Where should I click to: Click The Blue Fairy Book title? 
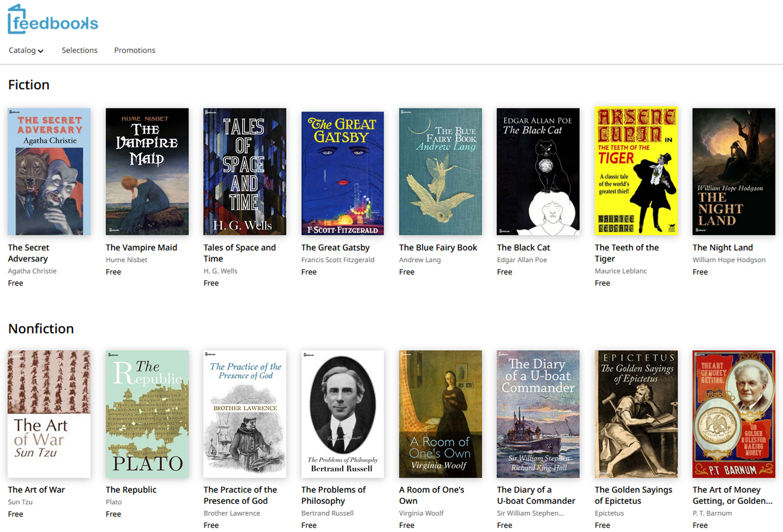point(438,248)
